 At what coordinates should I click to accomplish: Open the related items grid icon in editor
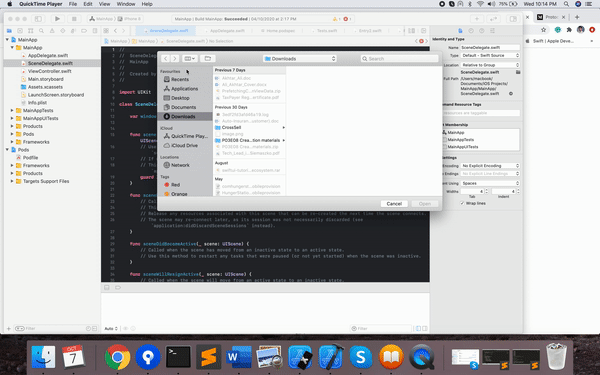pyautogui.click(x=106, y=31)
